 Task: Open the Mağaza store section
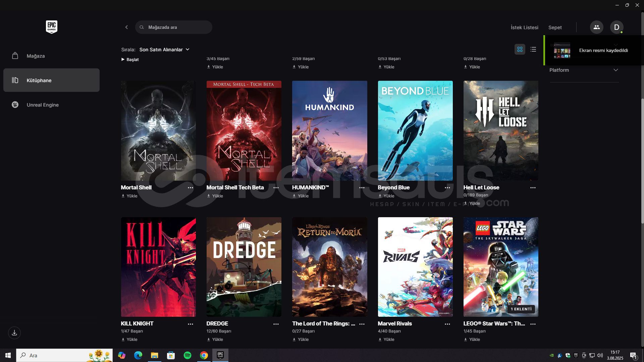coord(51,56)
